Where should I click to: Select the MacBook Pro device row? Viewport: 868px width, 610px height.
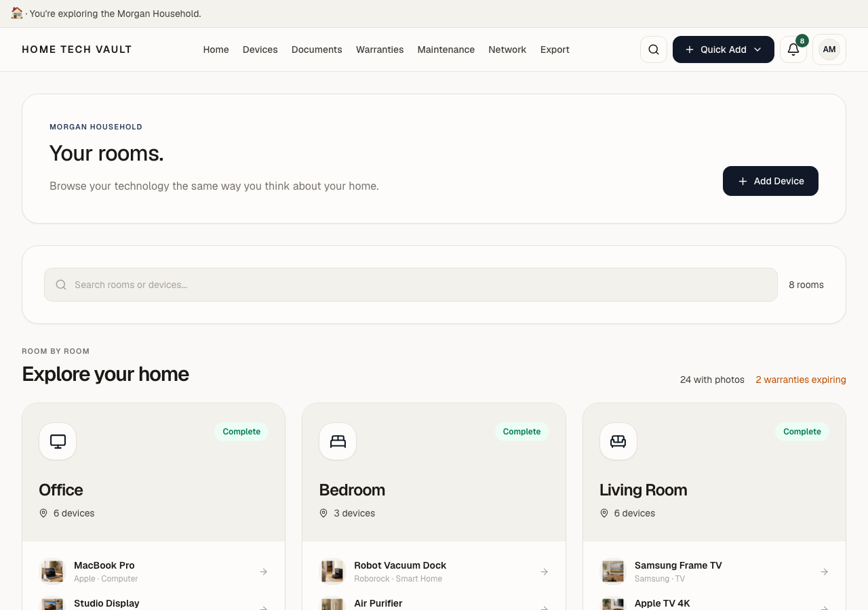pyautogui.click(x=154, y=571)
